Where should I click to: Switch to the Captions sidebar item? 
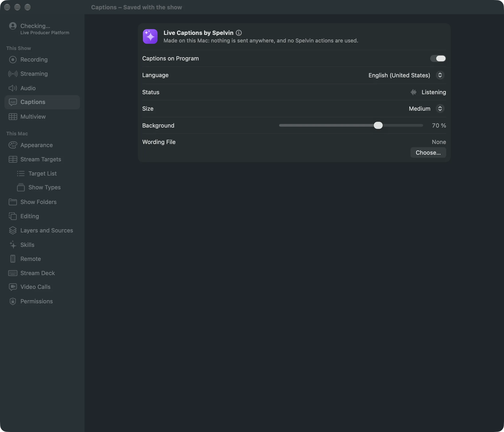[42, 102]
